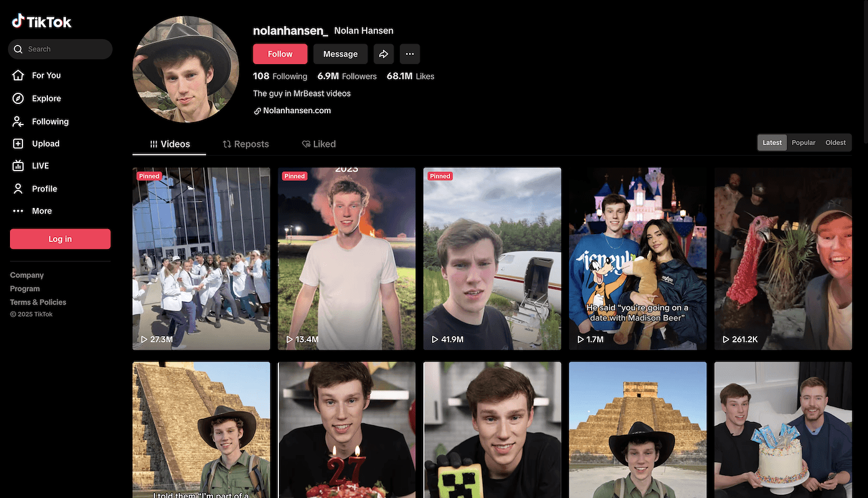Open the three-dots profile options menu
Viewport: 868px width, 498px height.
tap(410, 54)
